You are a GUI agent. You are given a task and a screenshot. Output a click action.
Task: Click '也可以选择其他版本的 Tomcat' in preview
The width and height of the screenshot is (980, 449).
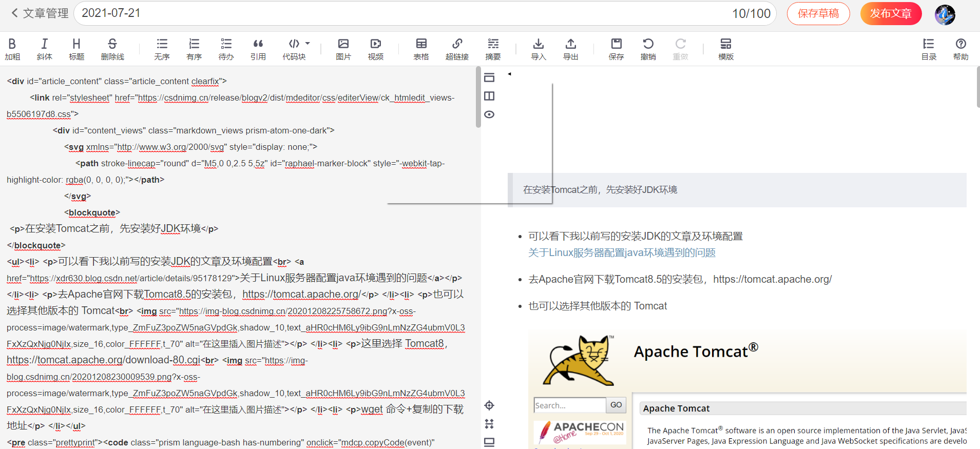[598, 306]
